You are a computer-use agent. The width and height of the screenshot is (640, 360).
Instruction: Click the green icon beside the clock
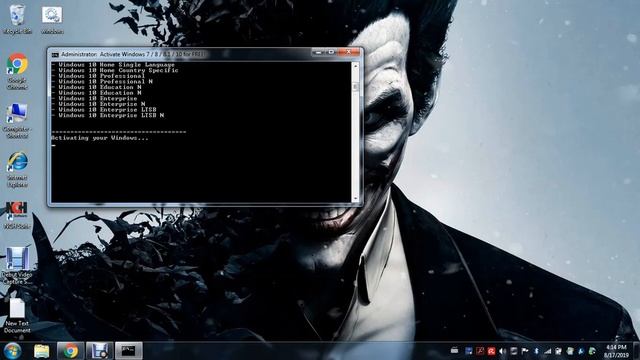(592, 351)
